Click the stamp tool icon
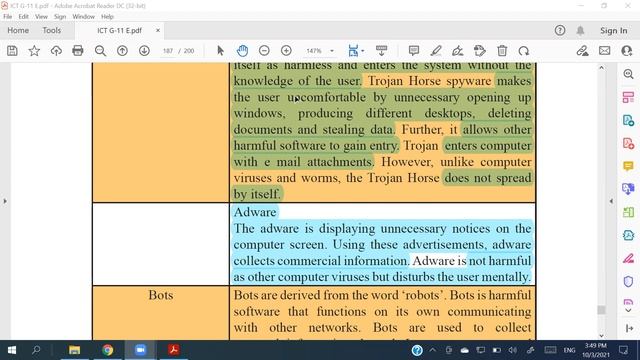Viewport: 640px width, 360px height. tap(480, 51)
